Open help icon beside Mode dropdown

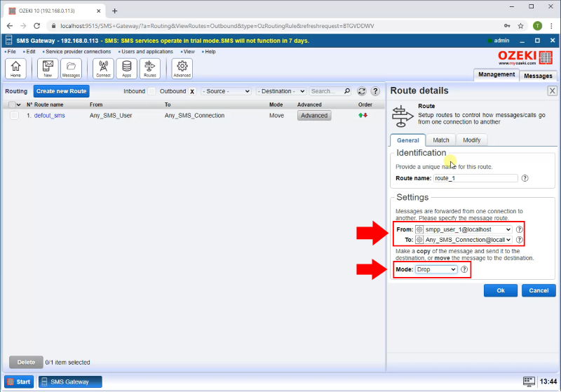(464, 269)
